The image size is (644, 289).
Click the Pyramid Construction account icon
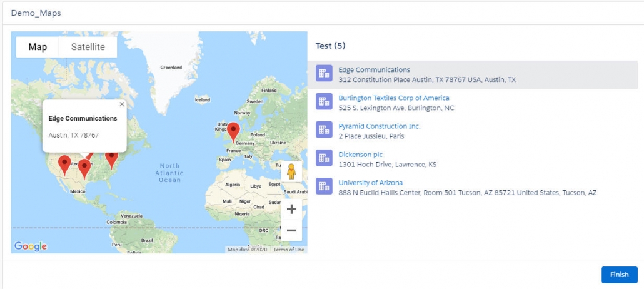click(x=323, y=130)
